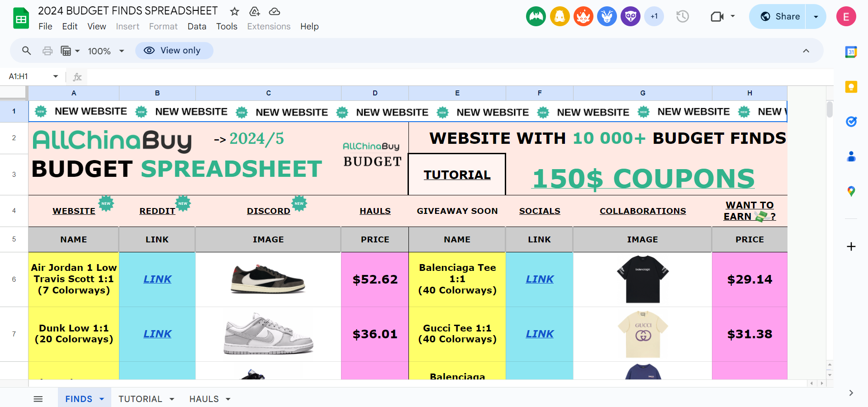This screenshot has width=868, height=407.
Task: Open the 150$ COUPONS link
Action: (x=643, y=178)
